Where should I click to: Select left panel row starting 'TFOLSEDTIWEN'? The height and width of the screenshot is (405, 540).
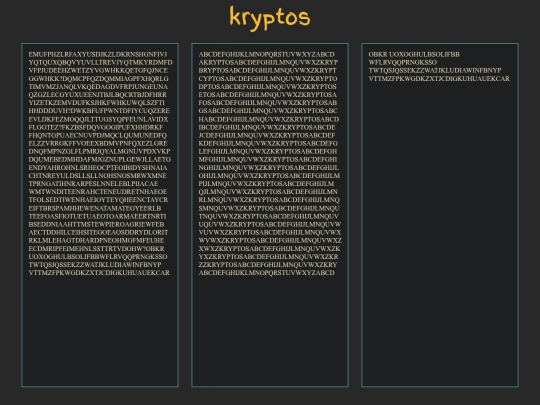tap(98, 200)
